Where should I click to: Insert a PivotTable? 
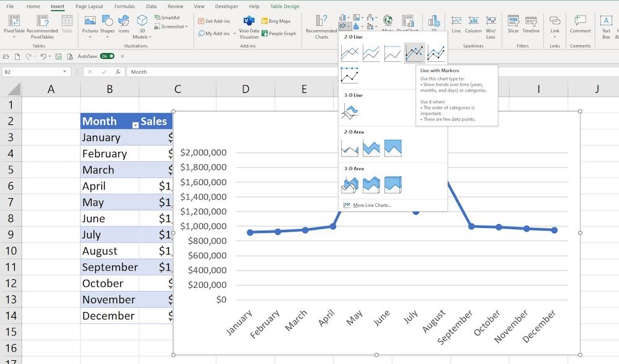(13, 26)
